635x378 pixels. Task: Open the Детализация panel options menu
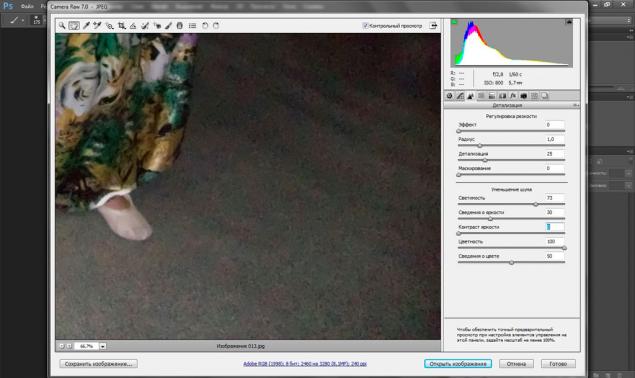(575, 105)
